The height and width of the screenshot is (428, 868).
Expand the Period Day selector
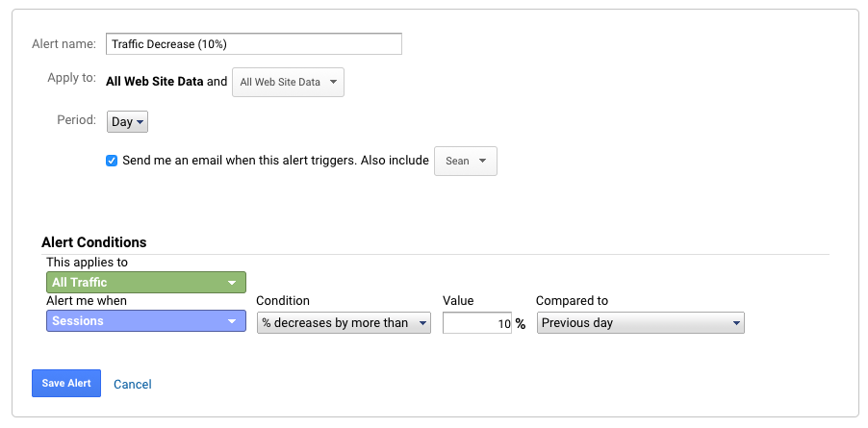pos(127,122)
